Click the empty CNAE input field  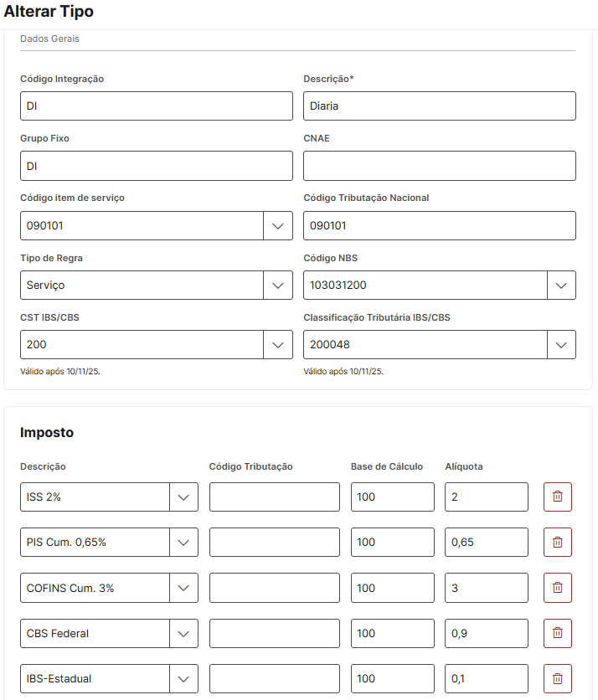439,166
